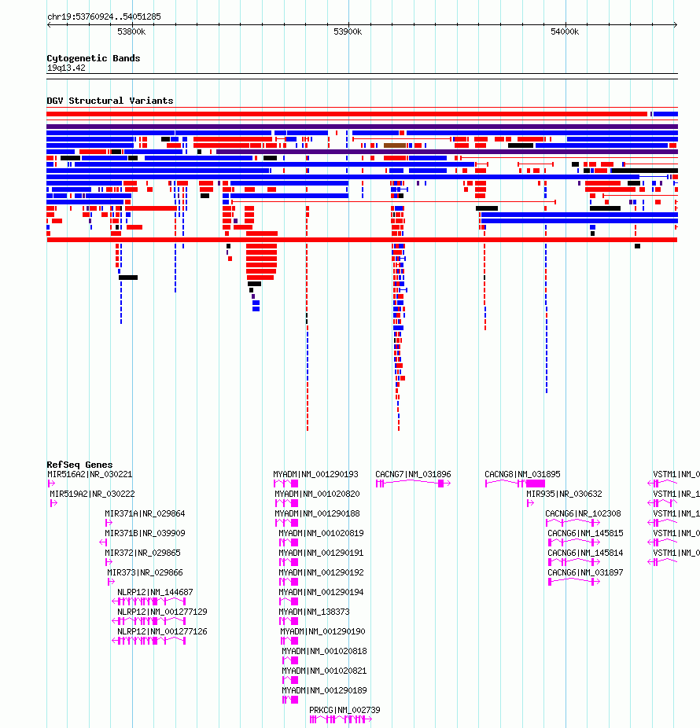
Task: Select the MYADM|NM_001020820 transcript label
Action: point(317,494)
